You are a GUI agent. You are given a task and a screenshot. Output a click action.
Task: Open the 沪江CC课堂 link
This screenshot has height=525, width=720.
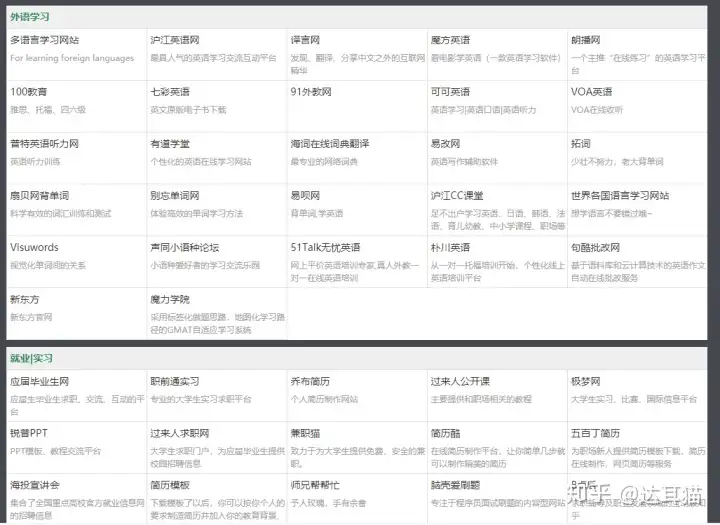(457, 196)
